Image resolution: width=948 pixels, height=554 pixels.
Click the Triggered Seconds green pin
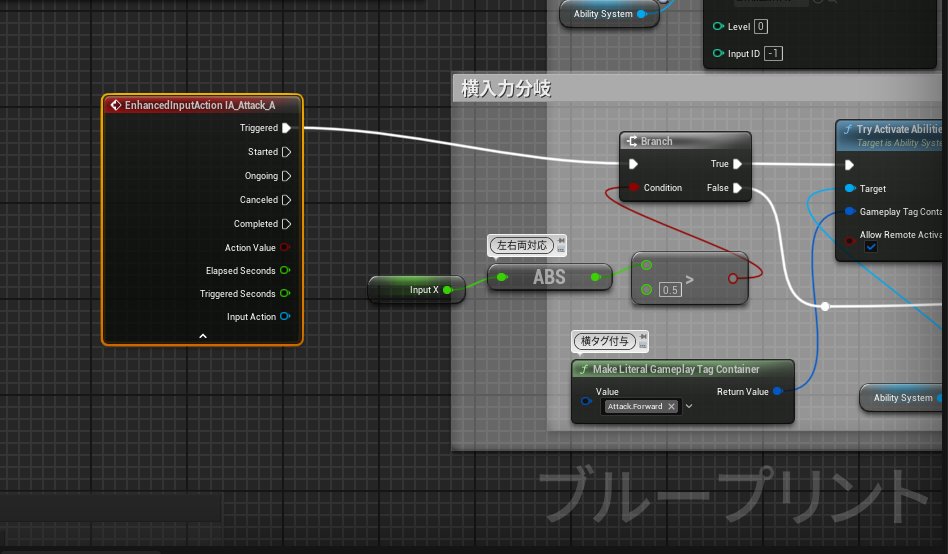285,293
